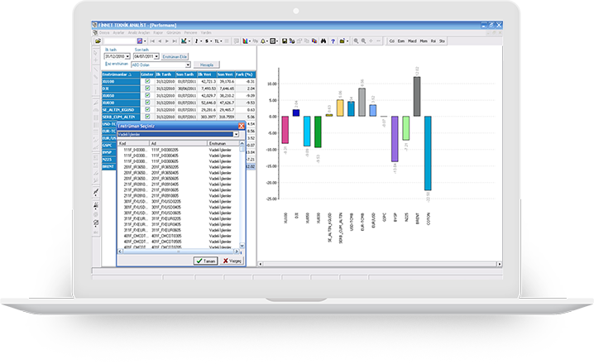
Task: Untick the Göster checkbox for XU050
Action: [147, 95]
